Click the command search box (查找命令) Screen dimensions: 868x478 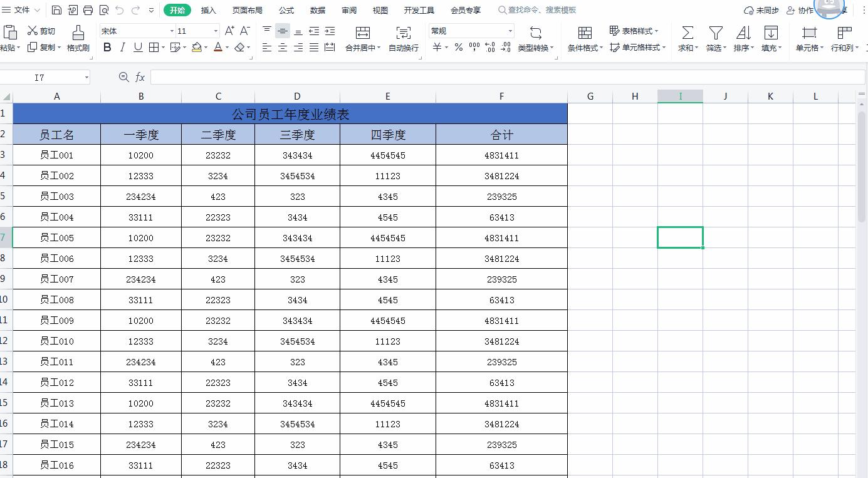pos(537,10)
